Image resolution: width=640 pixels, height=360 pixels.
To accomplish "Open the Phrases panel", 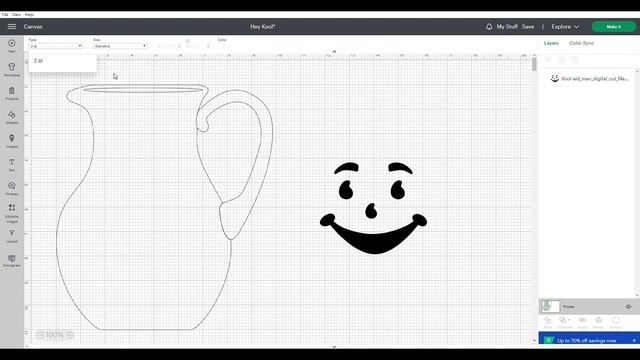I will pos(12,188).
